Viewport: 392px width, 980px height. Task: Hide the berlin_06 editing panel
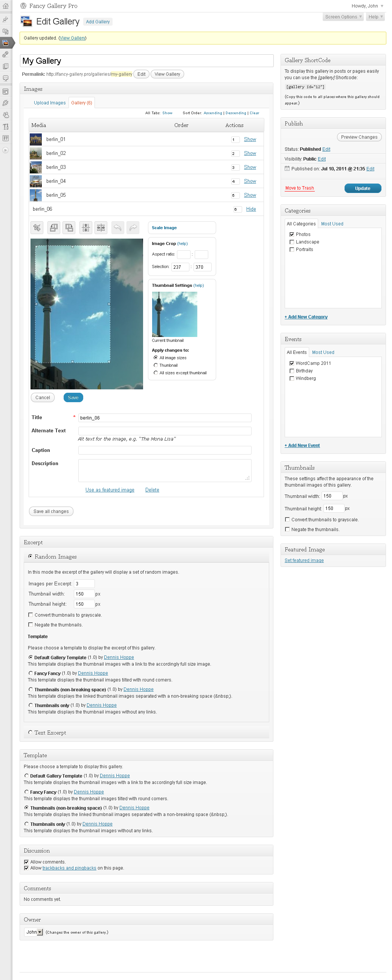tap(251, 209)
